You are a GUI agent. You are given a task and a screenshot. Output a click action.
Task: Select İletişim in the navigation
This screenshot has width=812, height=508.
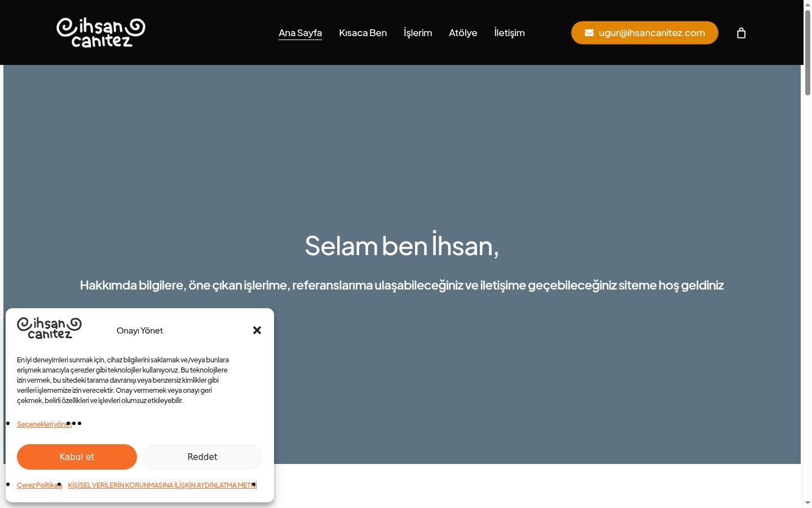pyautogui.click(x=509, y=33)
